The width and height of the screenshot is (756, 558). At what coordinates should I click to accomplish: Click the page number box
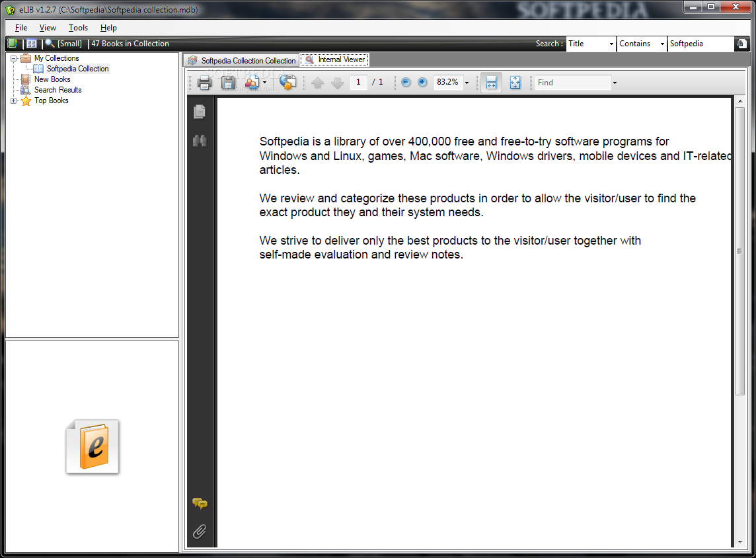358,83
